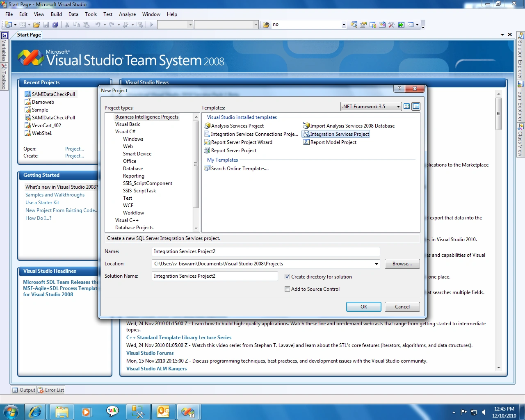Open the Samples and Walkthroughs link

tap(55, 195)
